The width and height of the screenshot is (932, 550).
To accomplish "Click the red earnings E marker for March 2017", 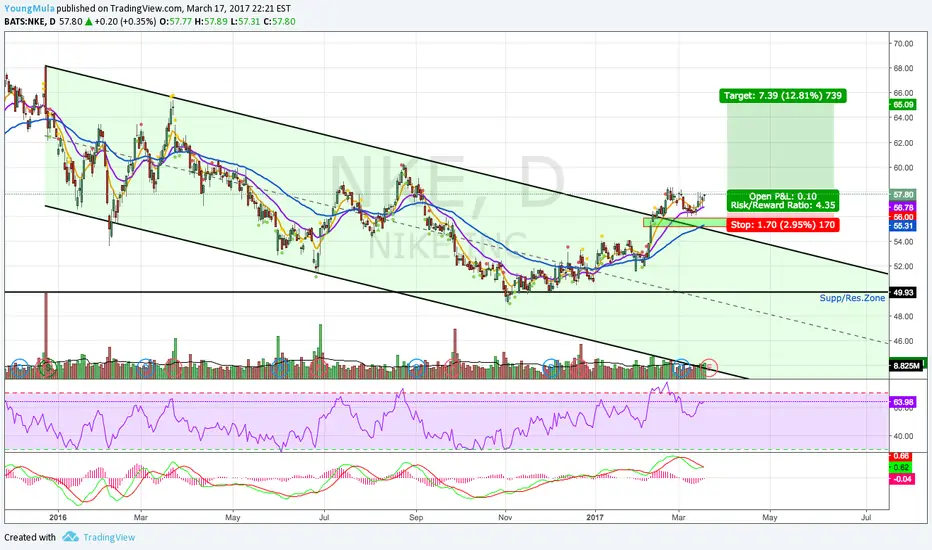I will [709, 368].
